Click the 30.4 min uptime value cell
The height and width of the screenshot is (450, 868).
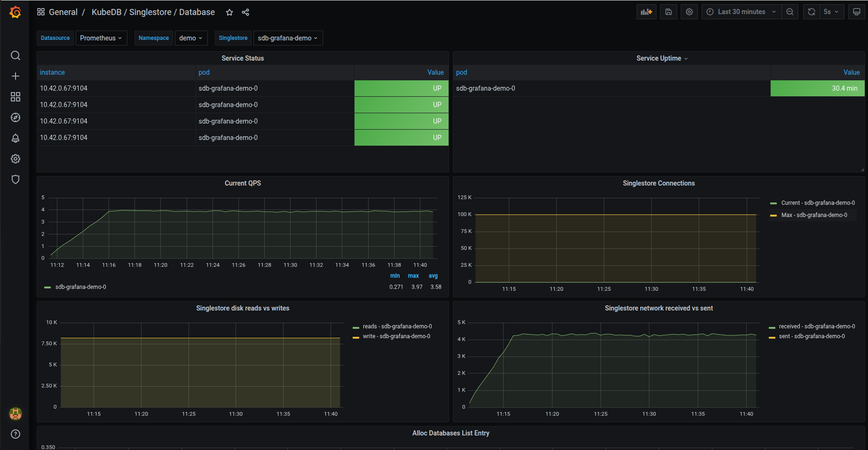coord(817,88)
